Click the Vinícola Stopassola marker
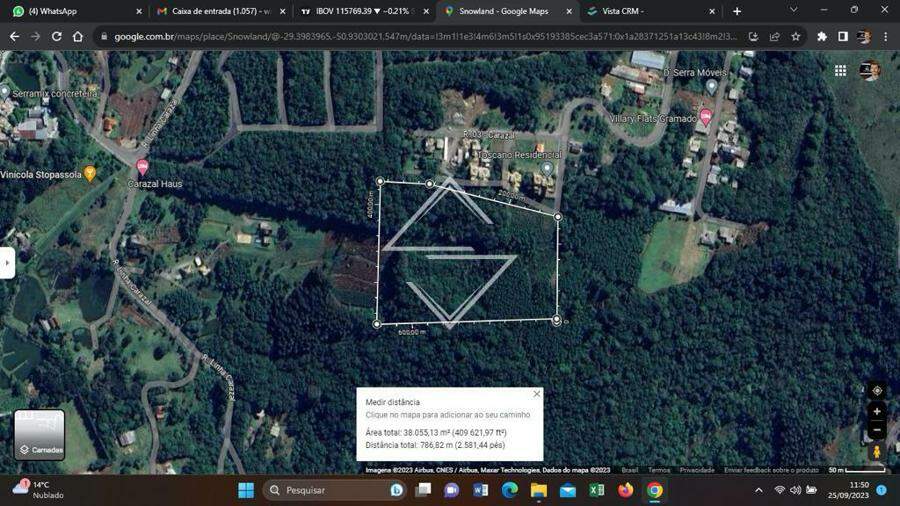This screenshot has height=506, width=900. pos(90,173)
